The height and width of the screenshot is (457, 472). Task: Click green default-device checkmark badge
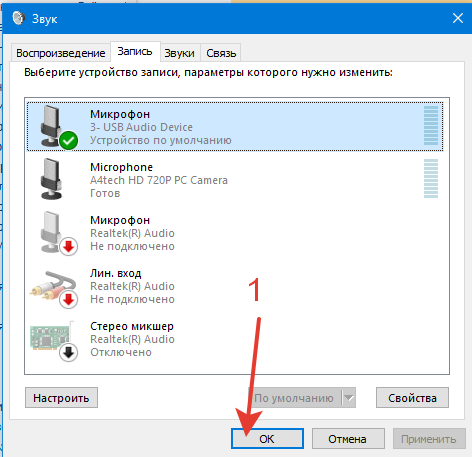[x=69, y=141]
